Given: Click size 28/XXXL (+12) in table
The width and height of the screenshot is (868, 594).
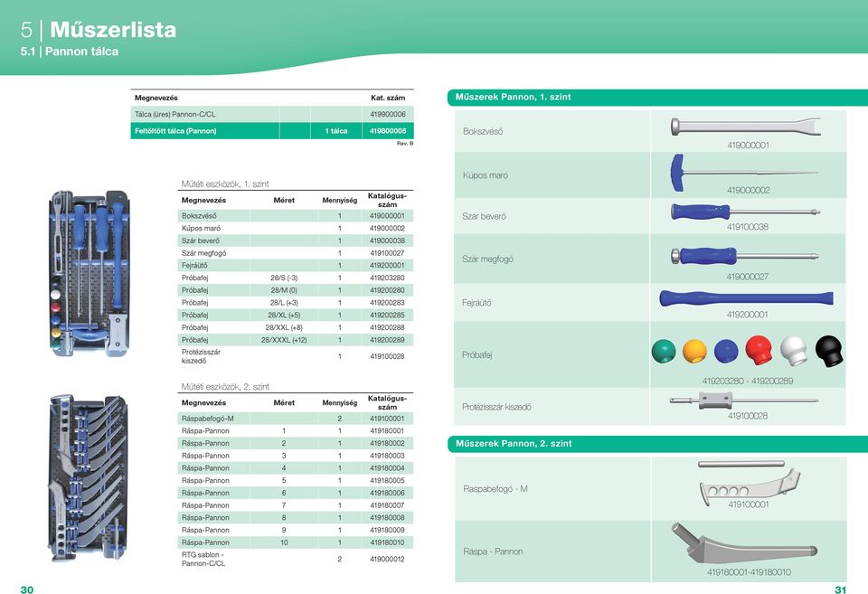Looking at the screenshot, I should coord(284,340).
